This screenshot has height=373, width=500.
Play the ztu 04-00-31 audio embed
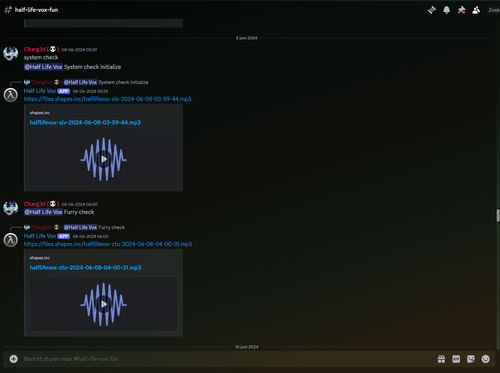[104, 304]
